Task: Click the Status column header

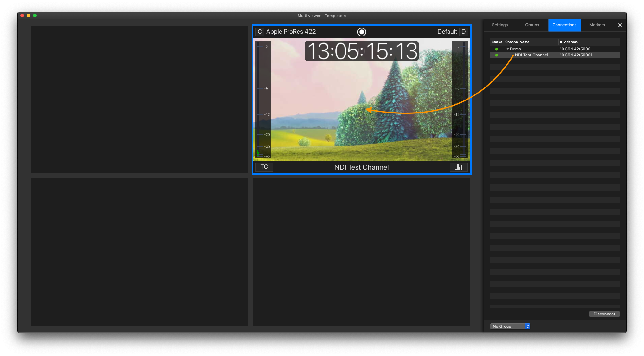Action: click(x=497, y=42)
